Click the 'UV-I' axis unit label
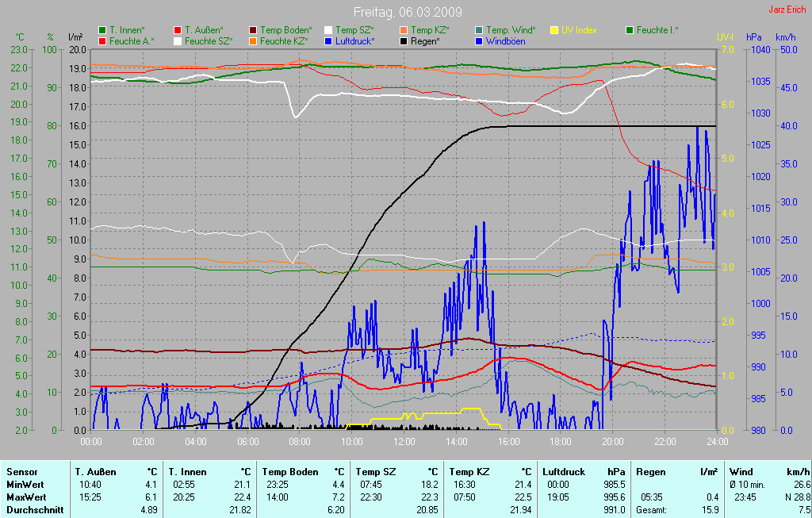The height and width of the screenshot is (518, 812). click(x=726, y=37)
